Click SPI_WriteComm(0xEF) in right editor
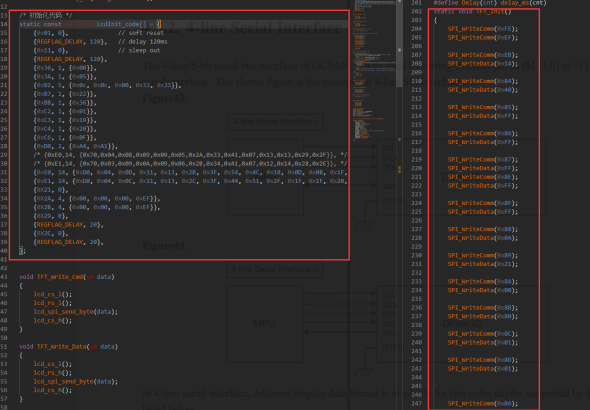The height and width of the screenshot is (410, 590). pyautogui.click(x=483, y=37)
